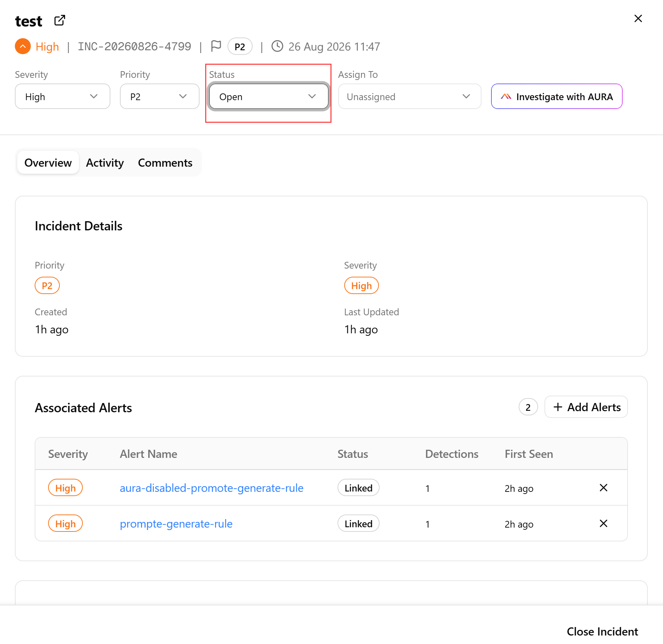This screenshot has width=663, height=644.
Task: Select the Overview tab
Action: pos(48,163)
